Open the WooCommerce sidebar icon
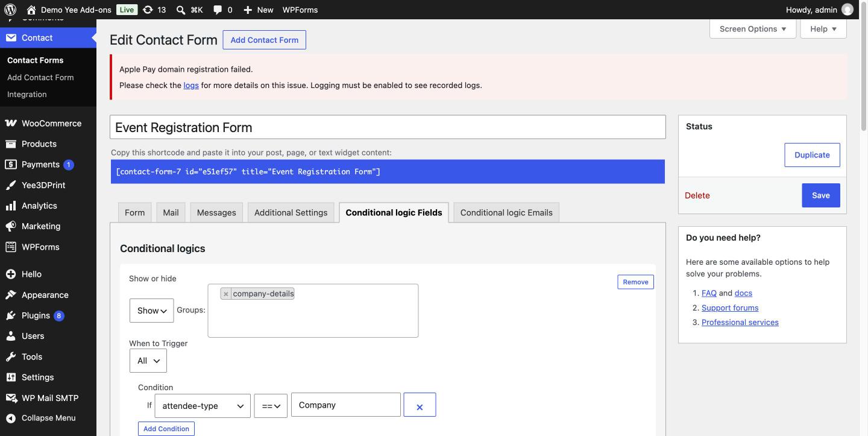This screenshot has height=436, width=868. pyautogui.click(x=11, y=123)
